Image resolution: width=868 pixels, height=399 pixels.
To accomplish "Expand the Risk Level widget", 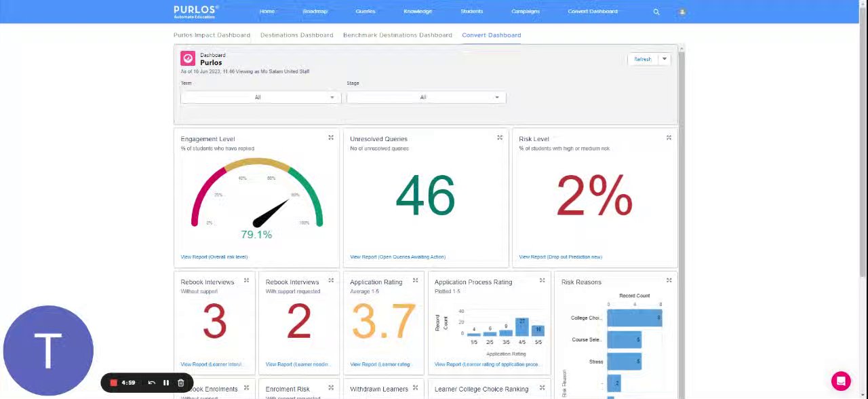I will pyautogui.click(x=669, y=138).
